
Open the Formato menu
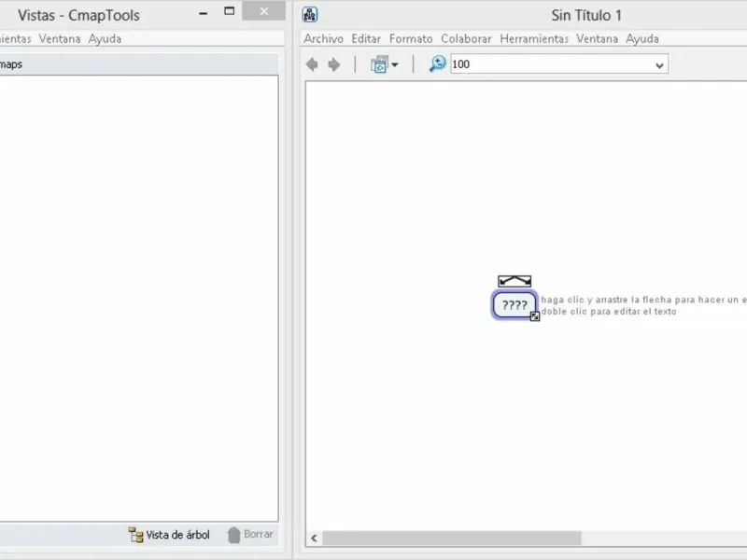(x=411, y=38)
